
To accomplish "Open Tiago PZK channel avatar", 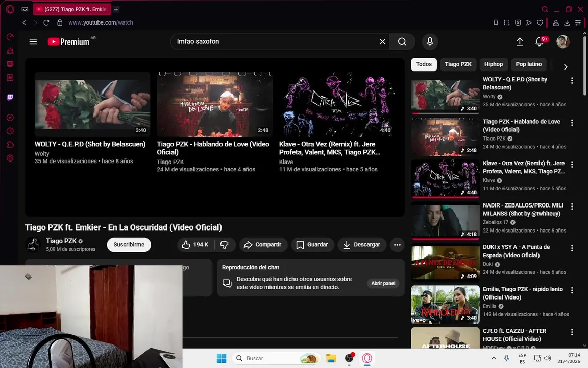I will (33, 245).
